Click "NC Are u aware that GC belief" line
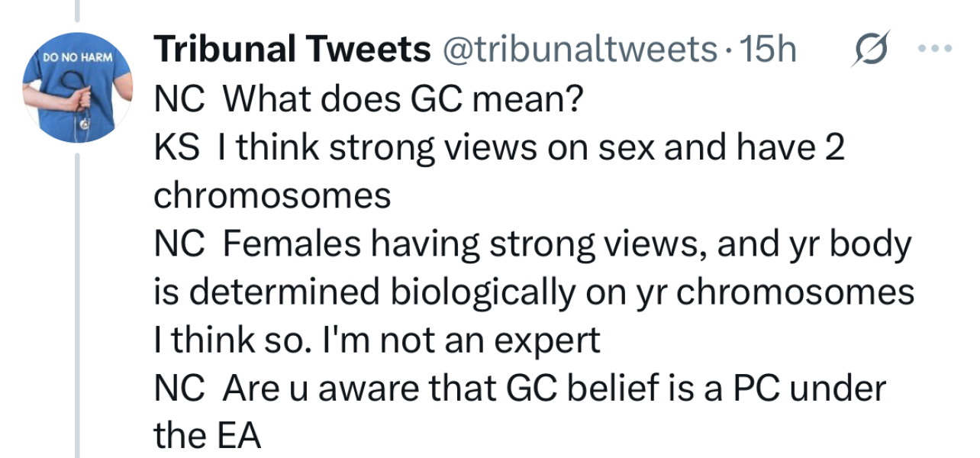The width and height of the screenshot is (980, 458). point(519,389)
